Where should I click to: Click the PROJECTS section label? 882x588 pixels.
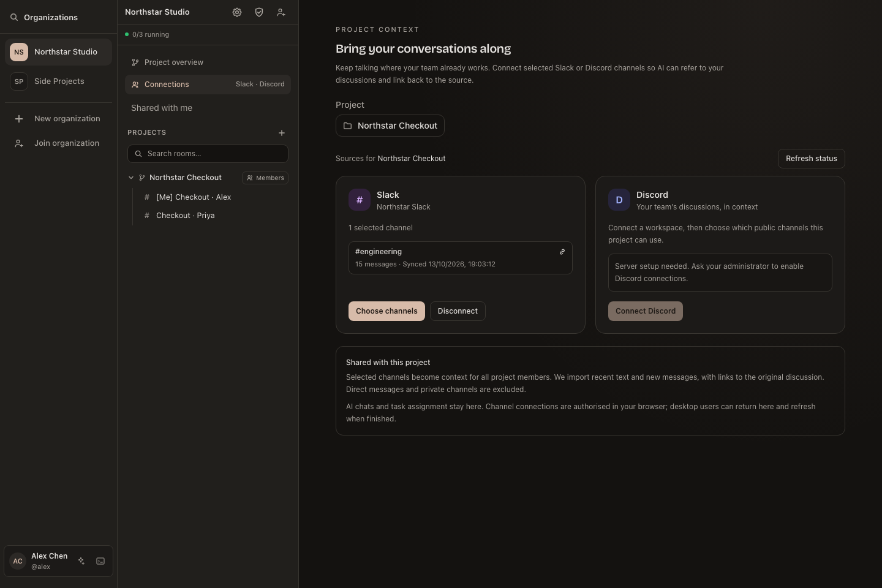[x=147, y=132]
